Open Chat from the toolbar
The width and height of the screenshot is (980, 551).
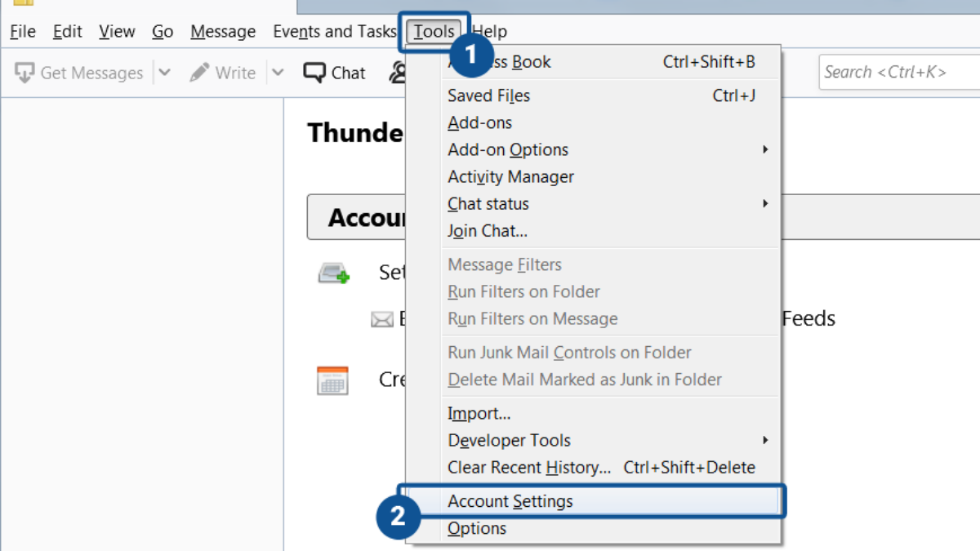(x=335, y=73)
